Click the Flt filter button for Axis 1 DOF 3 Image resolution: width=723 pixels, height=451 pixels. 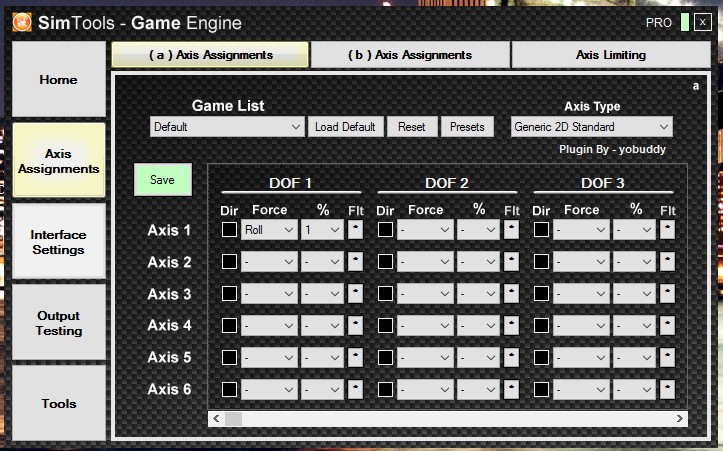pos(667,230)
